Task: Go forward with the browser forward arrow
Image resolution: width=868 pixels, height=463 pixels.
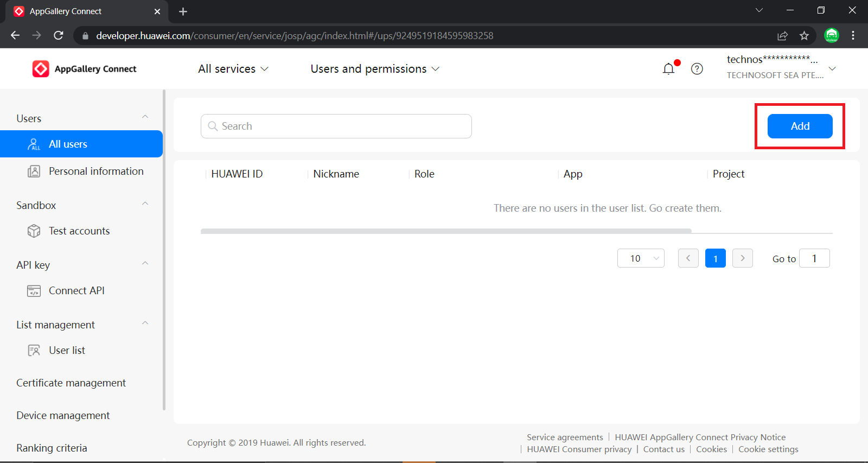Action: point(37,35)
